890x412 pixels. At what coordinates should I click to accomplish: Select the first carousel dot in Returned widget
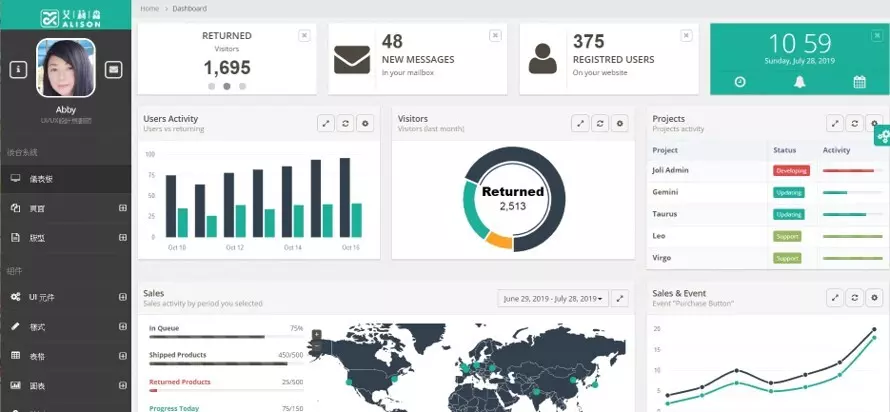211,87
